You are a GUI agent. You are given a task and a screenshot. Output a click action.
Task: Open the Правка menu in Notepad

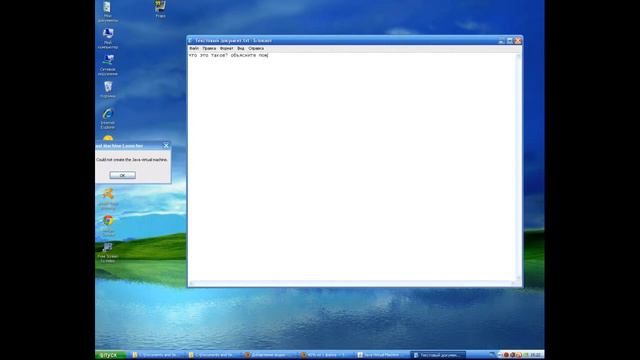click(x=209, y=48)
